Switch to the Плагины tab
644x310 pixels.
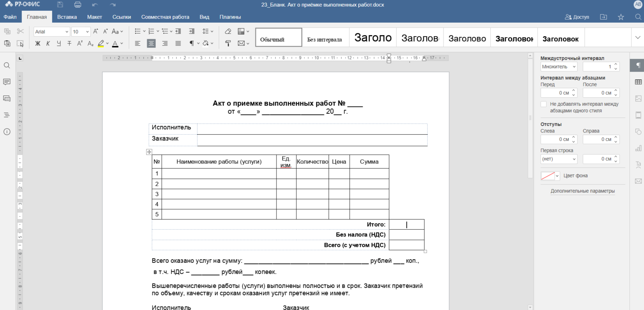click(x=230, y=17)
